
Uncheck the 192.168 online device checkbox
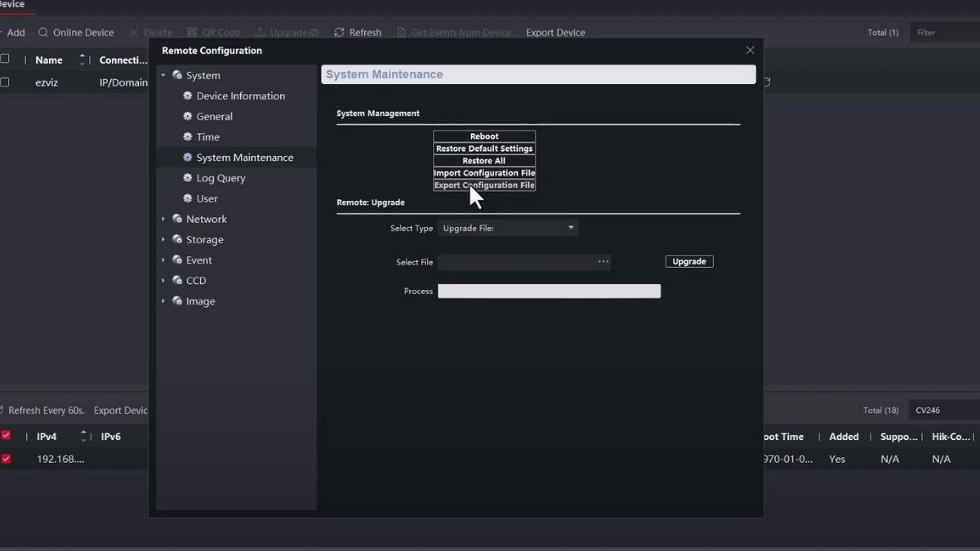(x=6, y=459)
